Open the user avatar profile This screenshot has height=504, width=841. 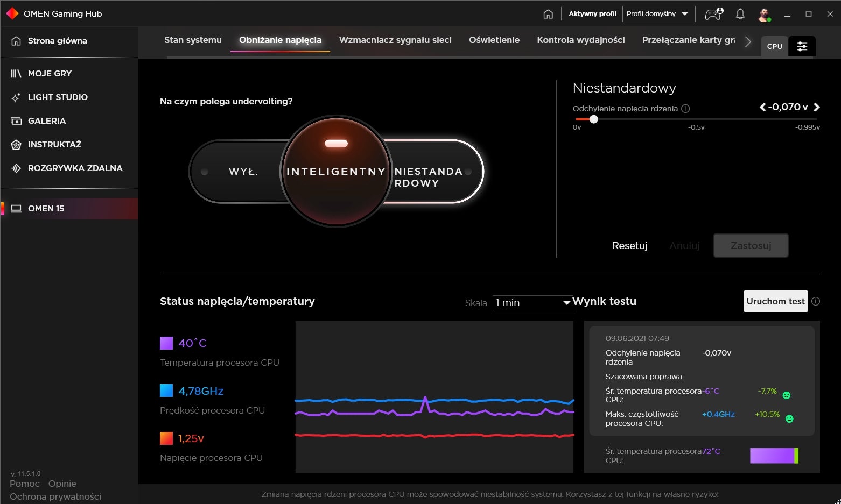coord(764,14)
